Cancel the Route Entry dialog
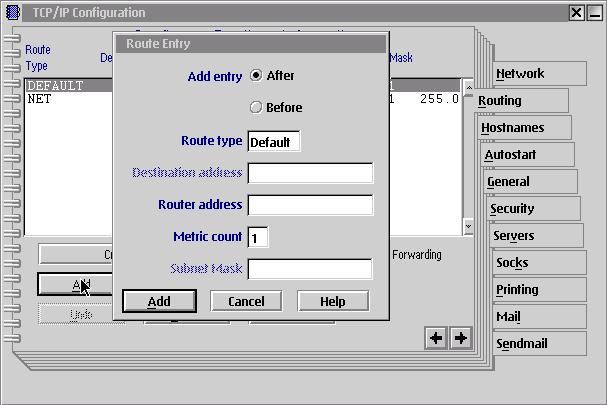607x405 pixels. pyautogui.click(x=246, y=301)
